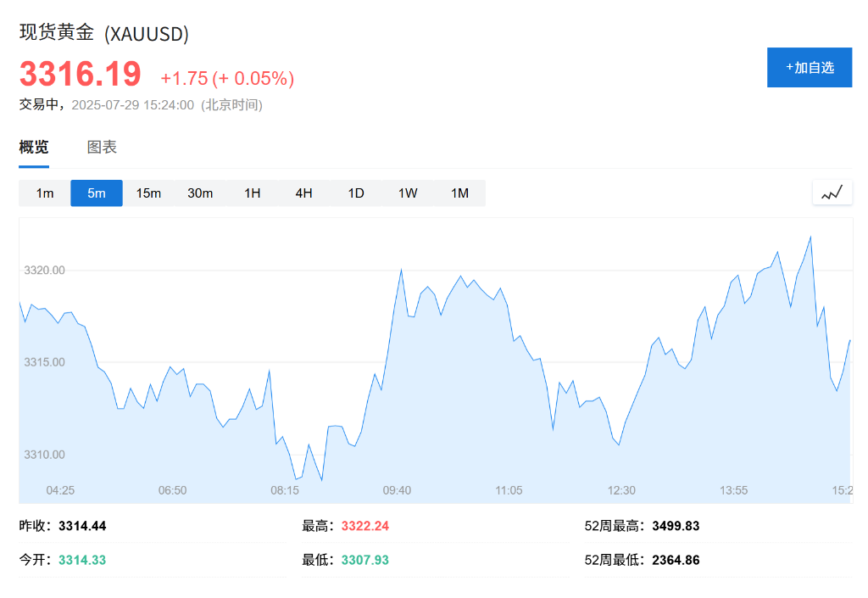Screen dimensions: 868x598
Task: Click the 09:40 time axis label
Action: [x=397, y=490]
